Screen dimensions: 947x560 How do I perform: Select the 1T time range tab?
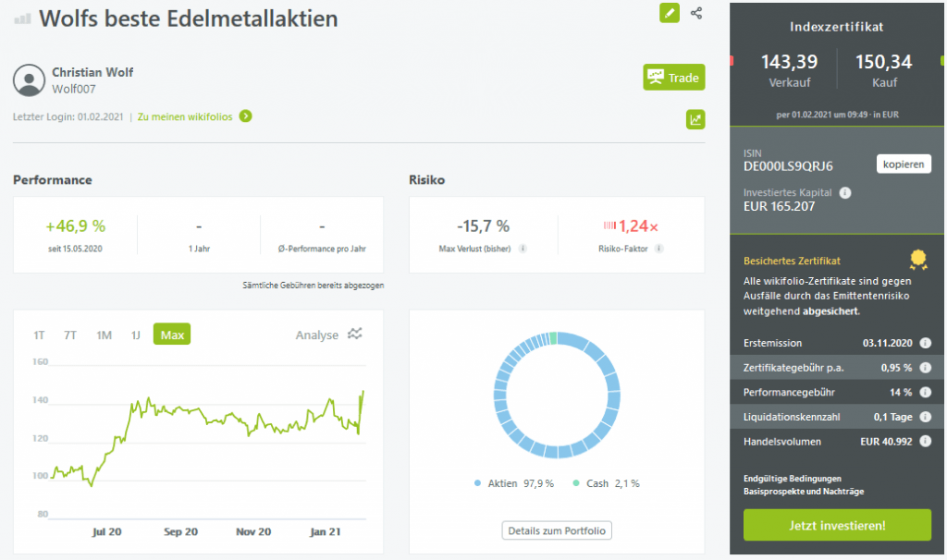tap(40, 335)
